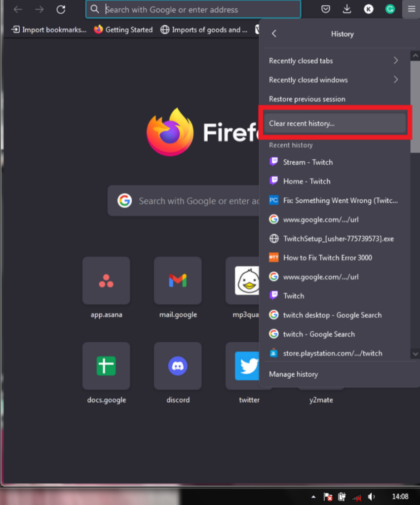Open Fix: Something Went Wrong history entry
The width and height of the screenshot is (420, 505).
pyautogui.click(x=334, y=200)
